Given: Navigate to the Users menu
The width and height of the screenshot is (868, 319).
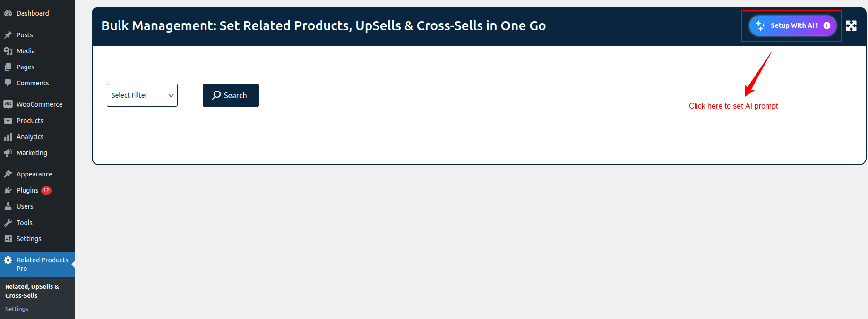Looking at the screenshot, I should (25, 206).
